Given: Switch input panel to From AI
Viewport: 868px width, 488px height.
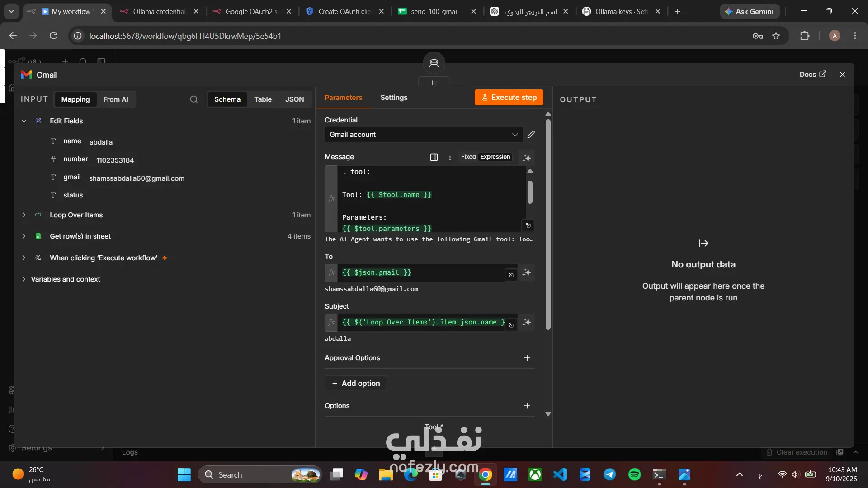Looking at the screenshot, I should pyautogui.click(x=116, y=99).
